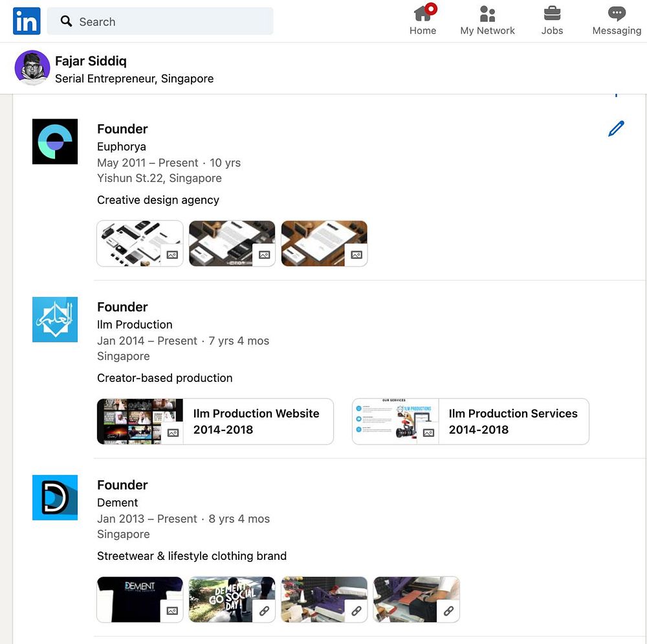Open the Dement company name link
647x644 pixels.
tap(117, 502)
